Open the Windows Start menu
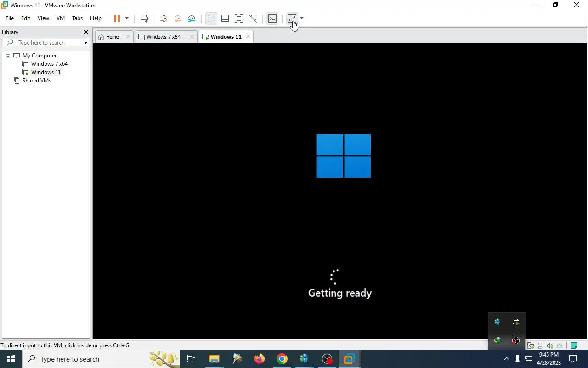588x368 pixels. [11, 359]
